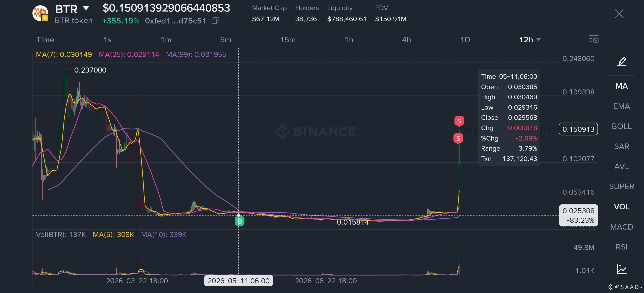Click the 0.025308 crosshair price label

tap(578, 215)
